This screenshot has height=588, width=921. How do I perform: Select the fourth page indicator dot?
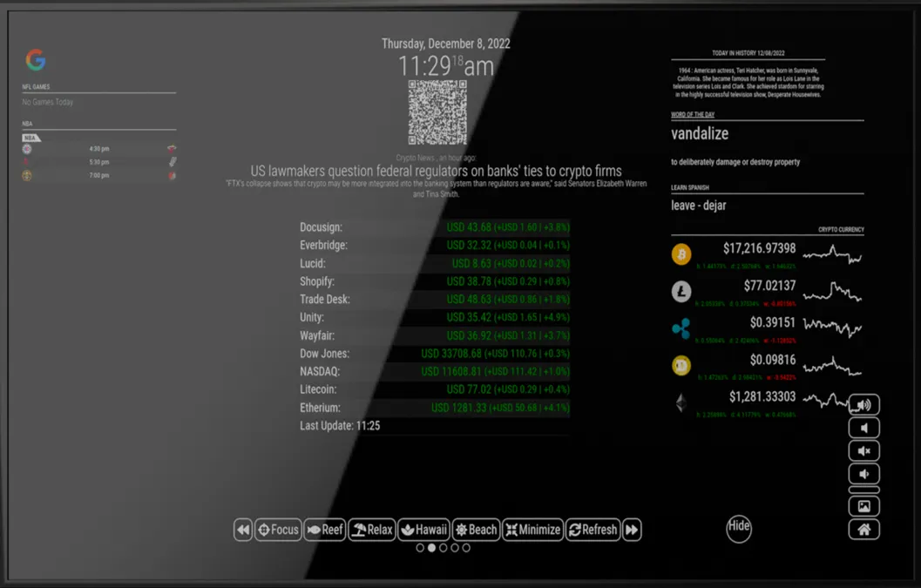point(455,548)
